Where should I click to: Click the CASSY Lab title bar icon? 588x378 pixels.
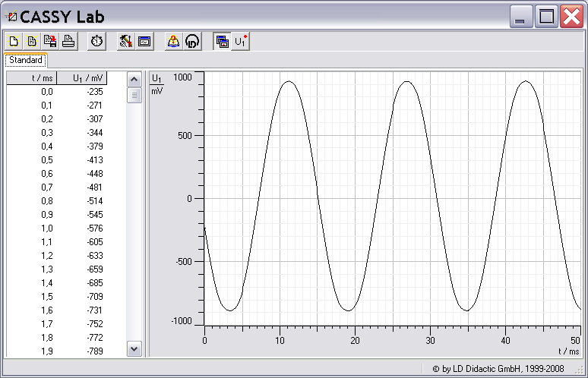pyautogui.click(x=11, y=17)
